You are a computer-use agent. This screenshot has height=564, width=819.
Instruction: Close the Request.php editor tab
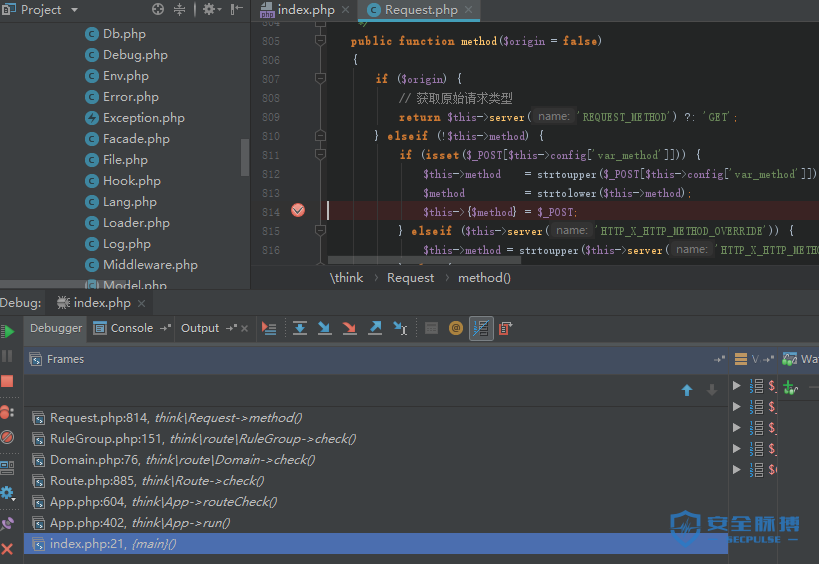tap(469, 10)
